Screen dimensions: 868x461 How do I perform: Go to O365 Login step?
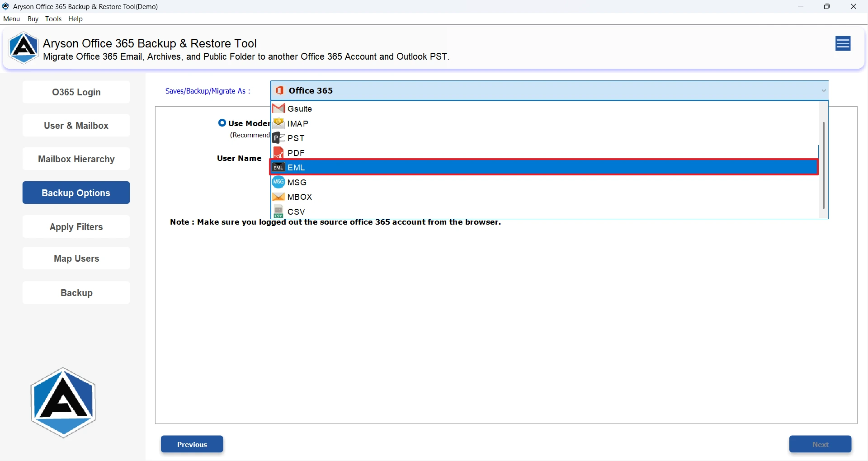click(x=76, y=92)
